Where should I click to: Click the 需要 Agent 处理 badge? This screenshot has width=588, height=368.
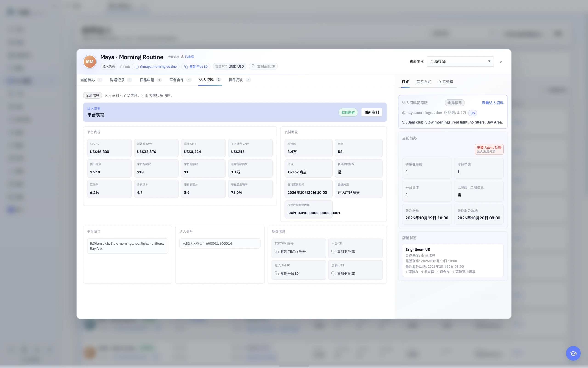click(x=489, y=149)
